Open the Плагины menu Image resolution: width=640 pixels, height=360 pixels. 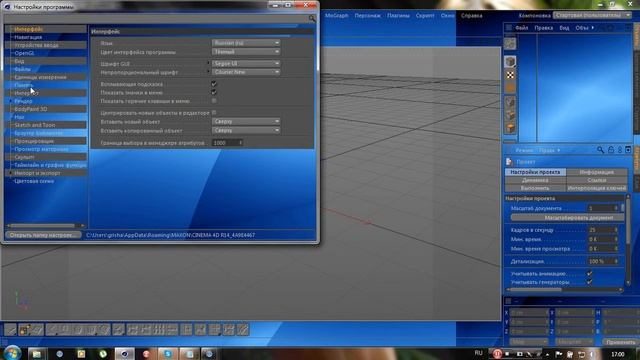pos(398,16)
